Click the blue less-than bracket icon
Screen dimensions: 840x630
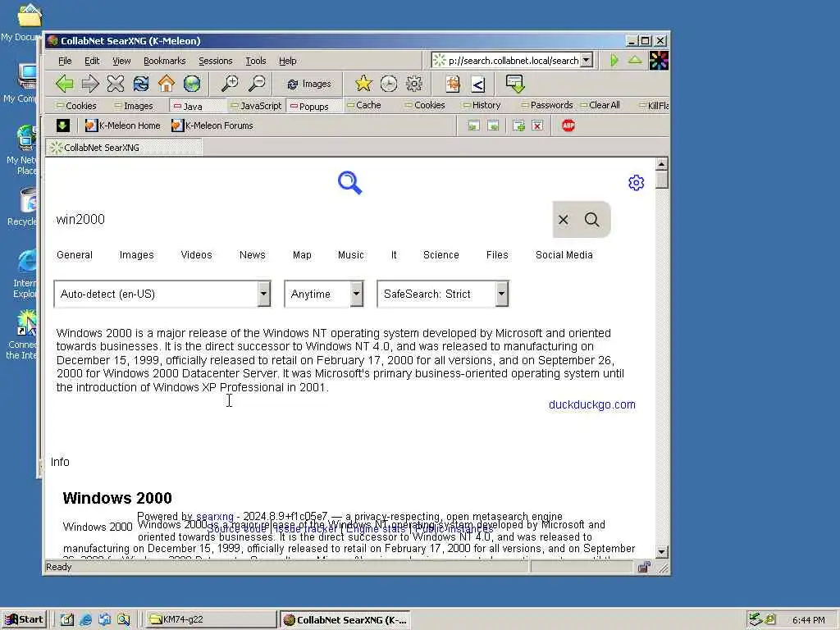pyautogui.click(x=478, y=84)
